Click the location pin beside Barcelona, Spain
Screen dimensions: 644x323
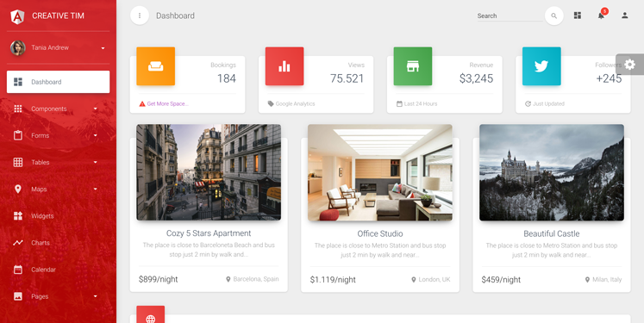coord(228,279)
